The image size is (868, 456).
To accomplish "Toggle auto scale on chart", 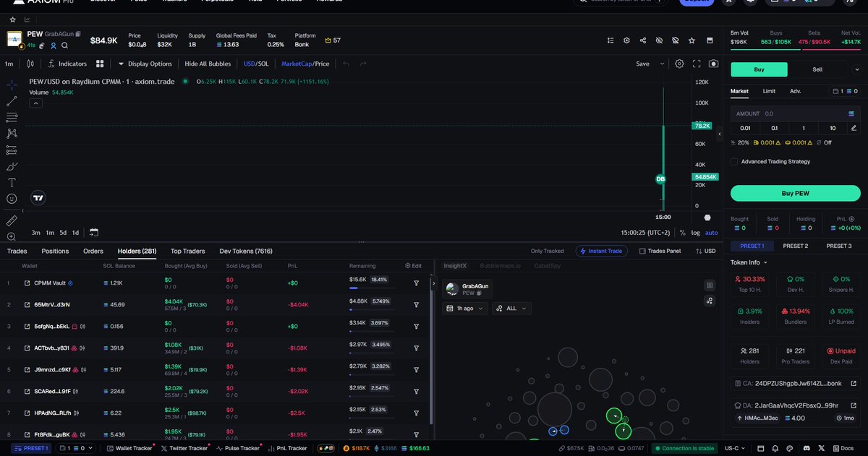I will [x=711, y=233].
